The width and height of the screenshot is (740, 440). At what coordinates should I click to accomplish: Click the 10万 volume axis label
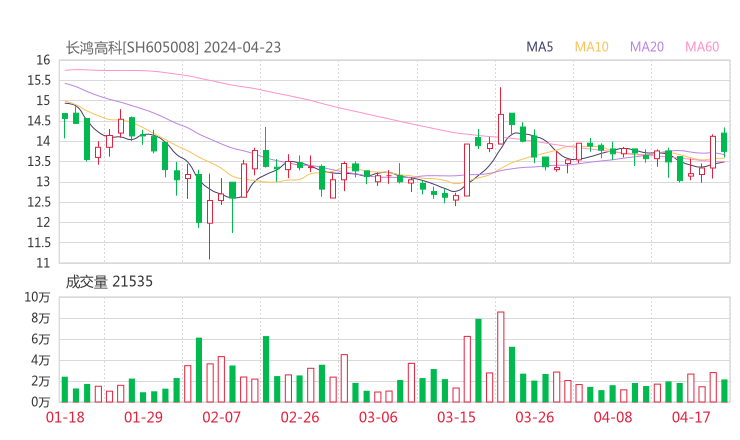[37, 297]
